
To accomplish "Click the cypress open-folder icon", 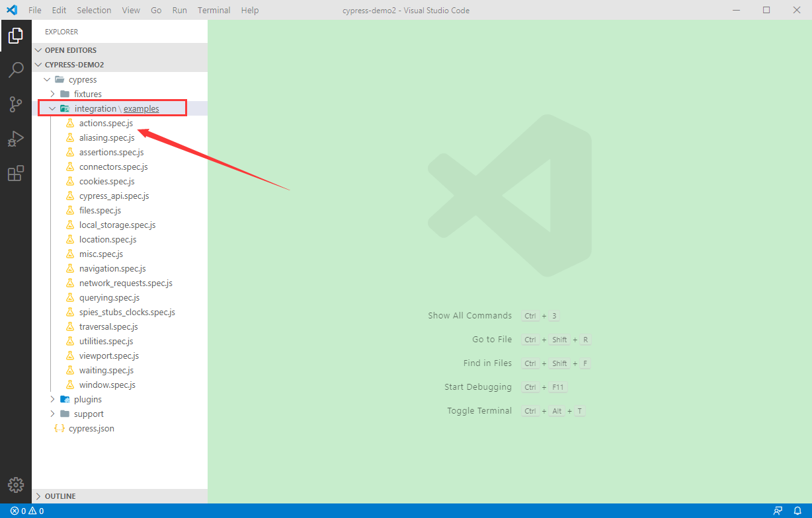I will [x=60, y=80].
